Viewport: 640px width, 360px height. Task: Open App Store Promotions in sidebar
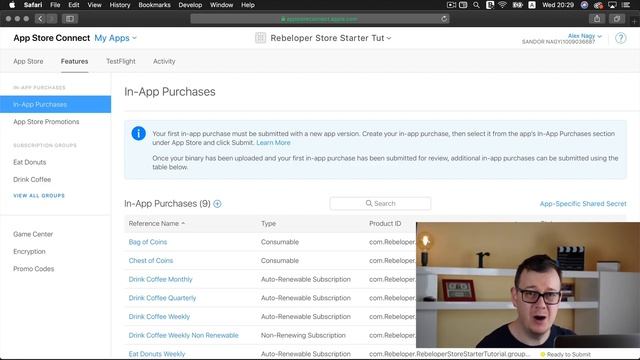(x=46, y=122)
